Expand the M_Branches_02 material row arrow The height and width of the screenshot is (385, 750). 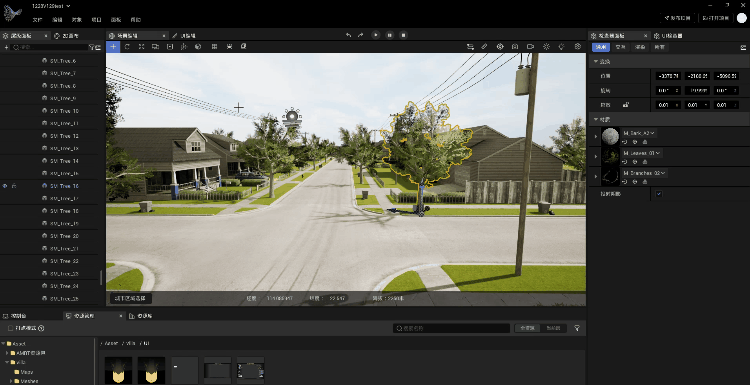pos(596,176)
